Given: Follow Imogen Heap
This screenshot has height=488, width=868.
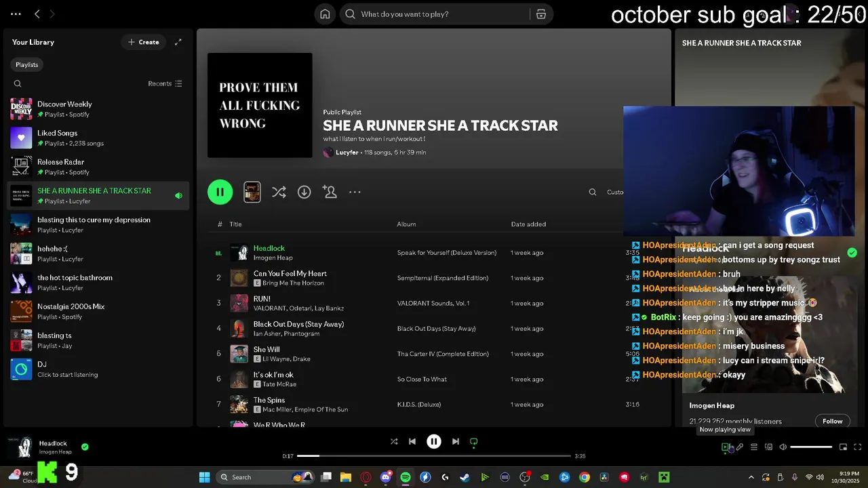Looking at the screenshot, I should [x=832, y=421].
